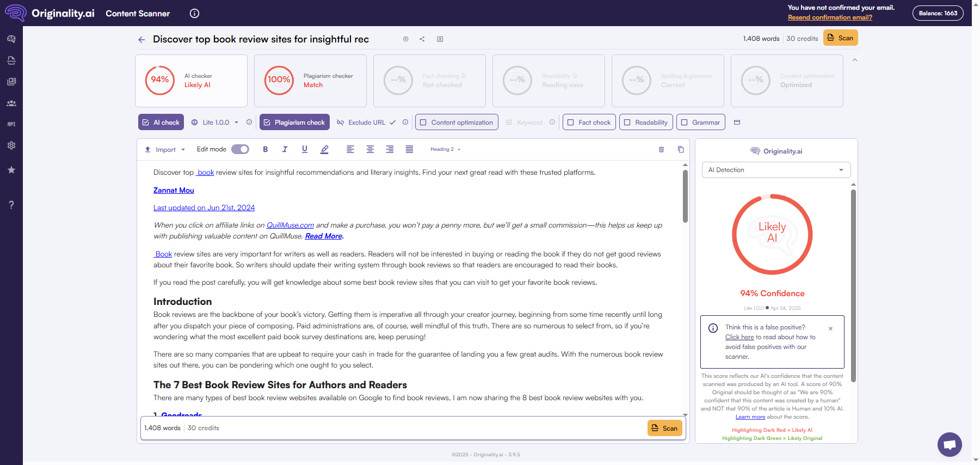Click the plus circle icon beside title
The width and height of the screenshot is (980, 465).
[405, 39]
